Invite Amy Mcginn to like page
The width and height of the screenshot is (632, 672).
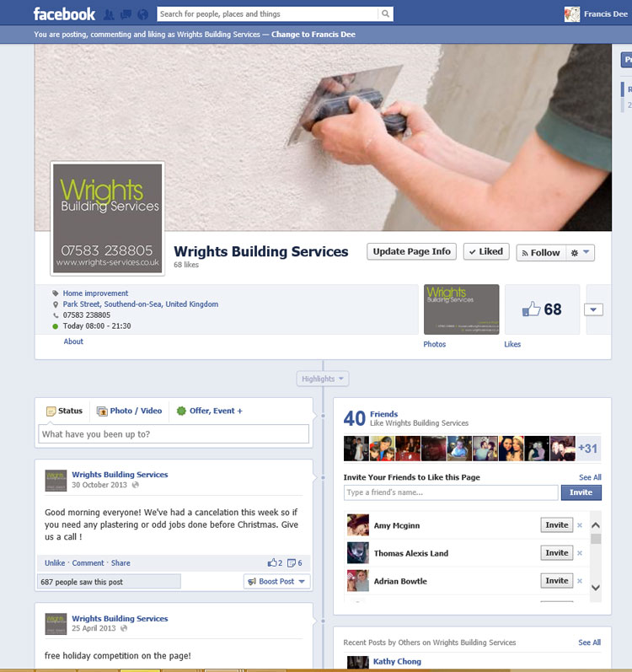point(557,525)
